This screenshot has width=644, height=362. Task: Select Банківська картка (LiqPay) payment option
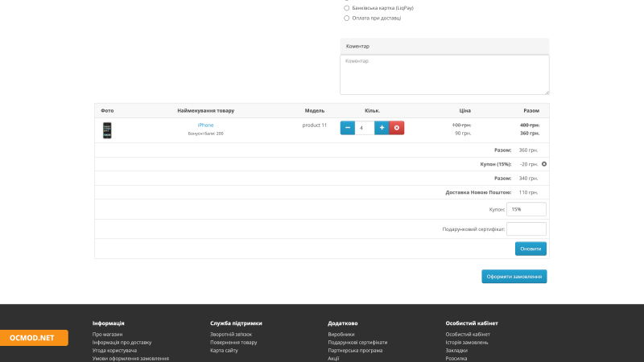[347, 8]
